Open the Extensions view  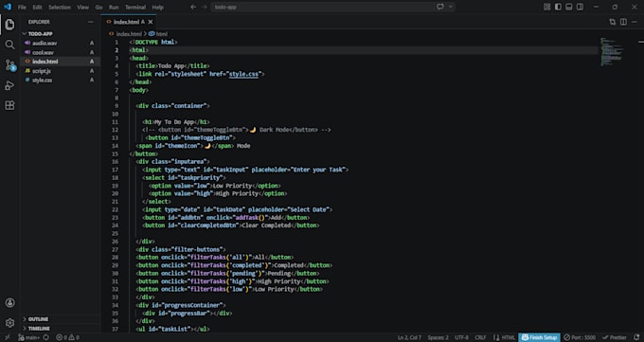[x=9, y=106]
